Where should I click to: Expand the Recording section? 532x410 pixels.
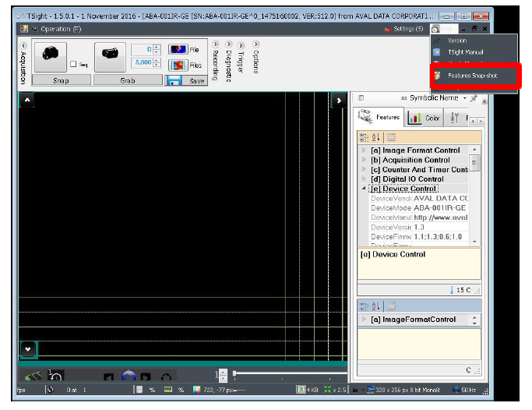coord(216,44)
